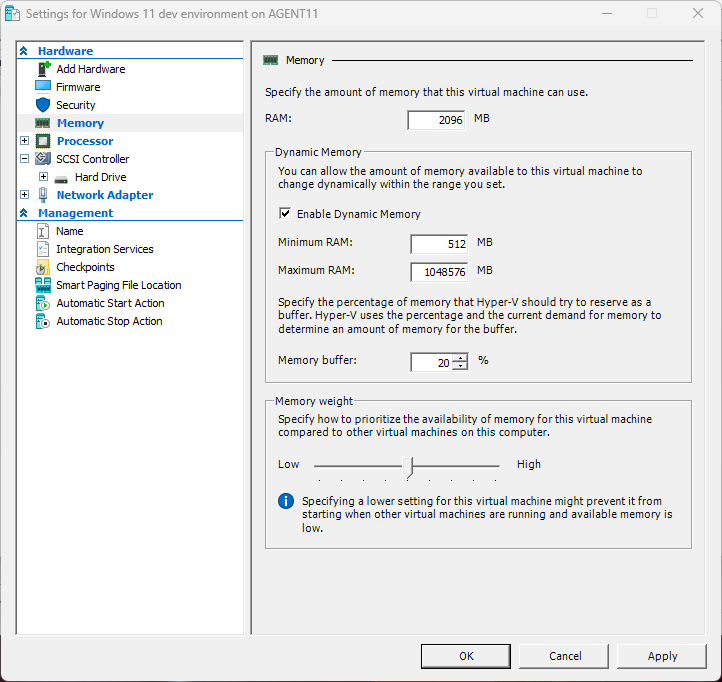Click the Add Hardware icon
This screenshot has height=682, width=722.
point(43,69)
